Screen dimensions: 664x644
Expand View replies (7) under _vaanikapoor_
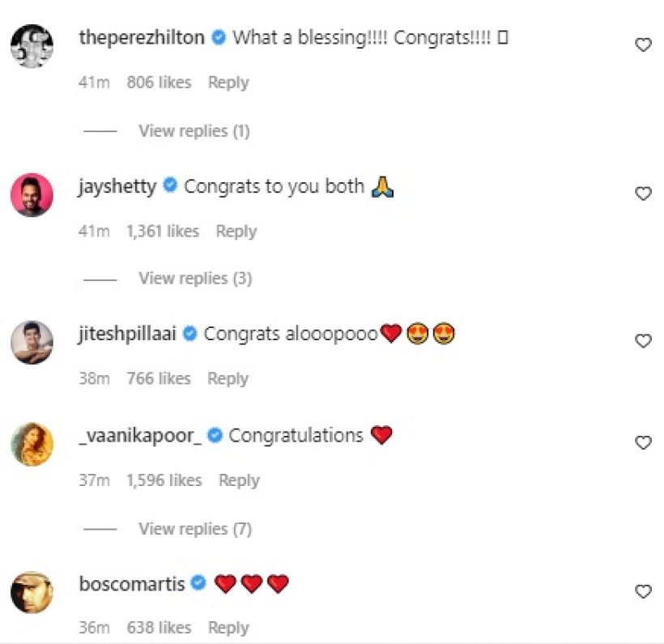(x=195, y=529)
